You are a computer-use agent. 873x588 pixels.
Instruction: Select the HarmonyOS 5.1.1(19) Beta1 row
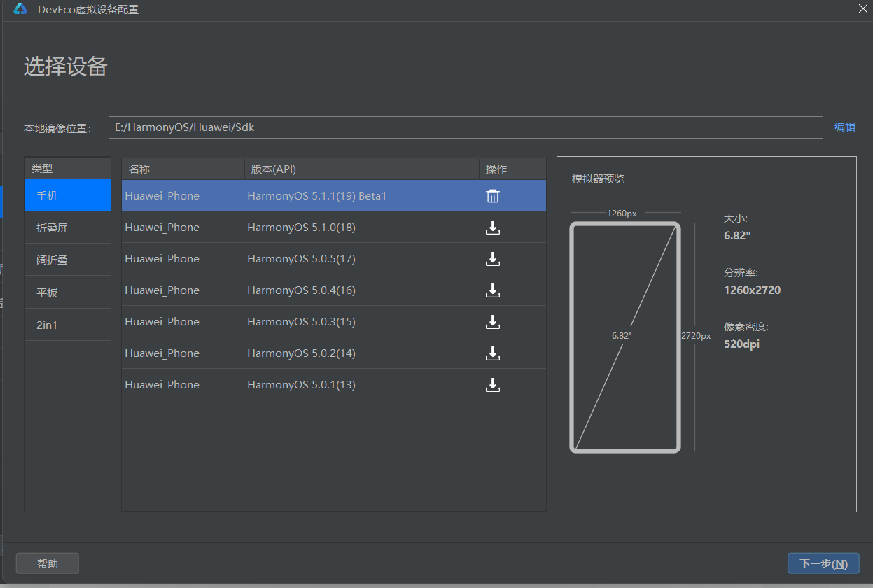pos(334,196)
